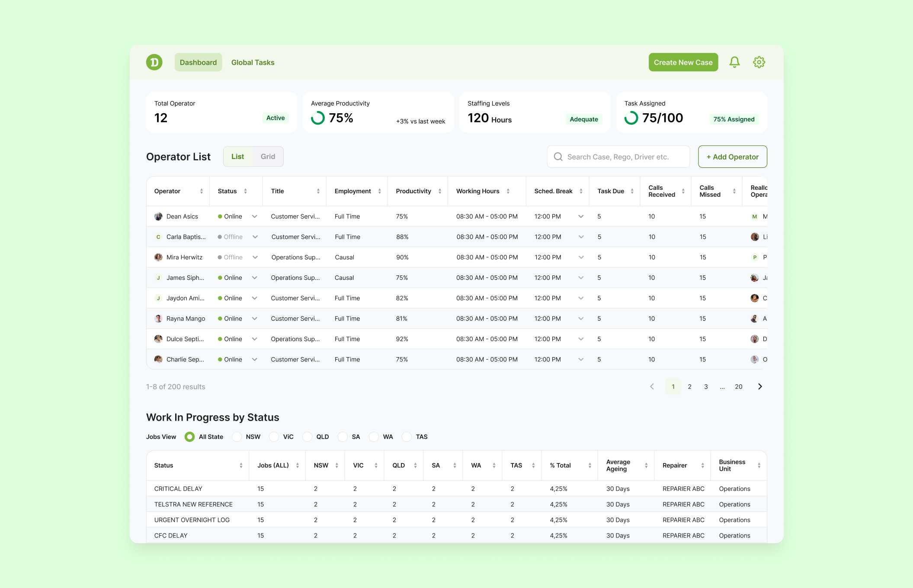Click Task Assigned progress ring
913x588 pixels.
coord(631,118)
